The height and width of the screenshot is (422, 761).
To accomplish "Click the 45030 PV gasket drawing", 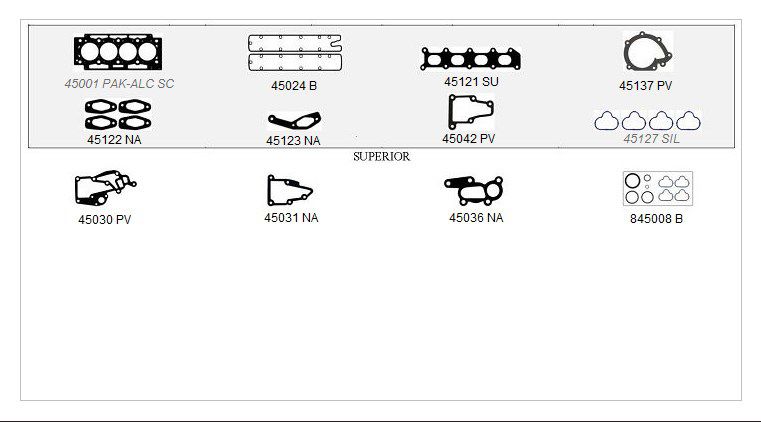I will pyautogui.click(x=105, y=188).
